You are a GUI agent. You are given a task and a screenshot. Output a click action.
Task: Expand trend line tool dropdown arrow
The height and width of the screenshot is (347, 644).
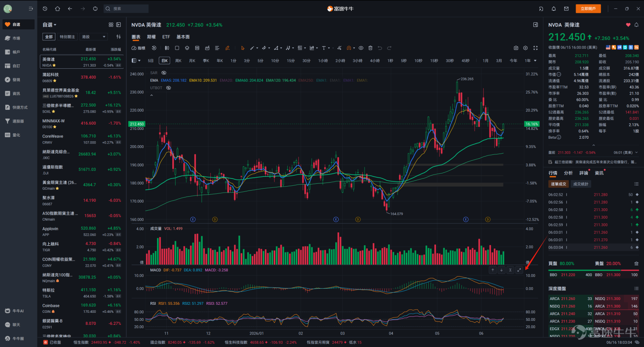(257, 48)
